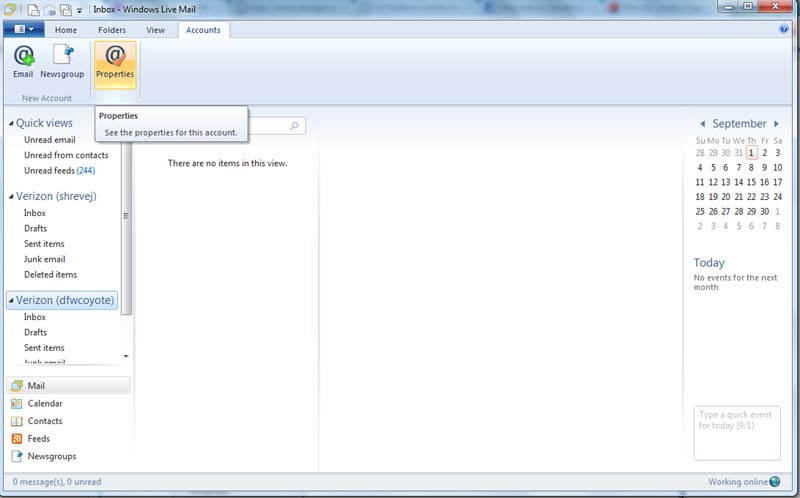Open Sent items under Verizon (shrevej)
The image size is (800, 498).
click(x=44, y=244)
